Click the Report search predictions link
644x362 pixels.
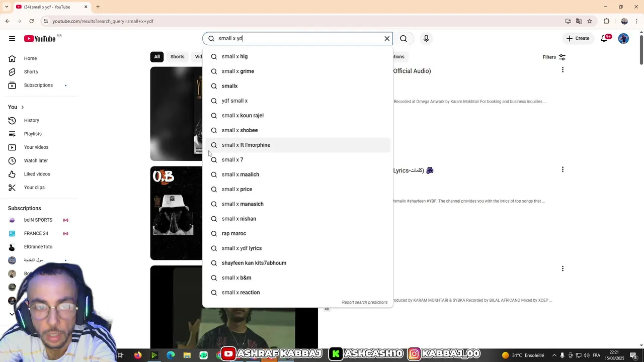(x=365, y=302)
